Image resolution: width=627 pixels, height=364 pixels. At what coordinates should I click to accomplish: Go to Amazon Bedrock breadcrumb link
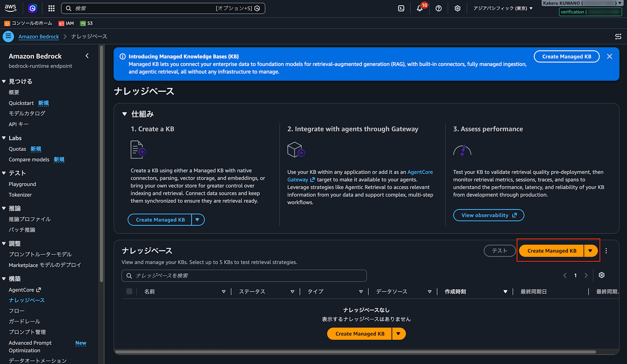[x=39, y=36]
